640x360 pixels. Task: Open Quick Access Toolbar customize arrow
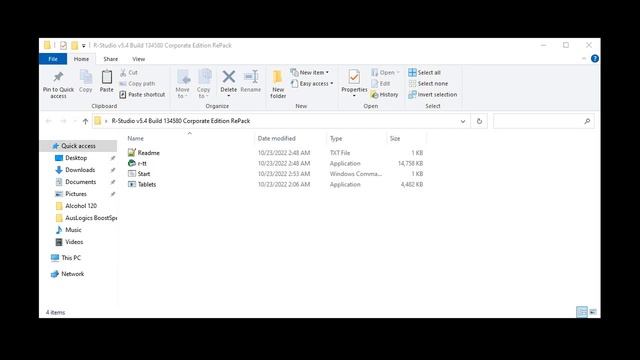pyautogui.click(x=84, y=45)
